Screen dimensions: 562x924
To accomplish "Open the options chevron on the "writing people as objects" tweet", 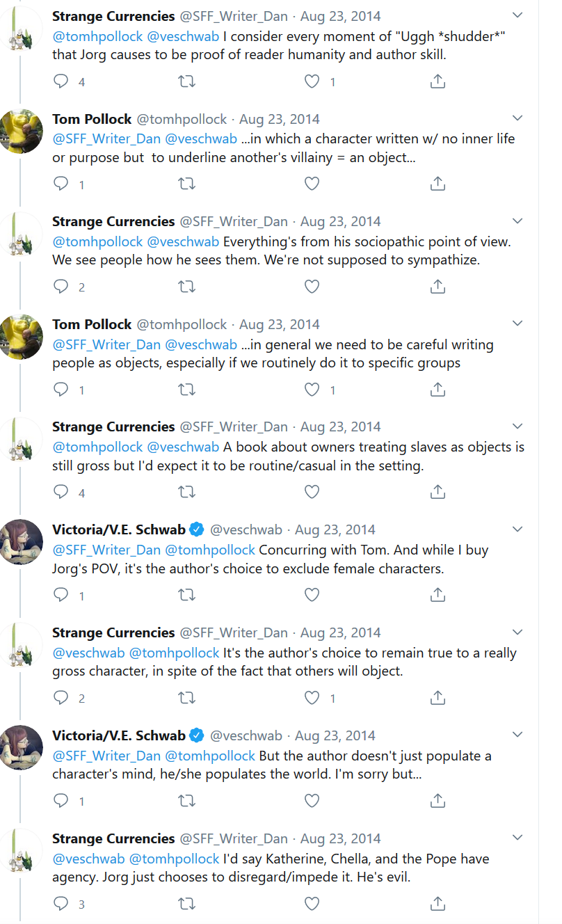I will (x=517, y=324).
